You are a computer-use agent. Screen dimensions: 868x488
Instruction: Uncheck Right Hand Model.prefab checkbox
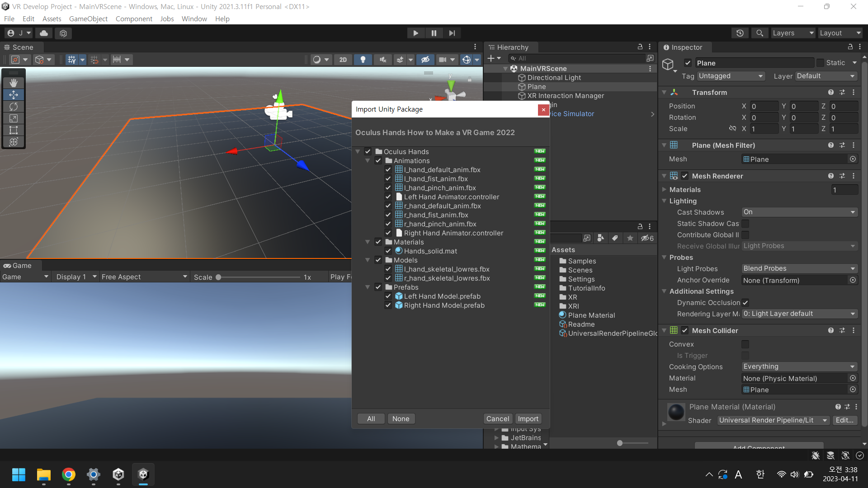(x=388, y=305)
